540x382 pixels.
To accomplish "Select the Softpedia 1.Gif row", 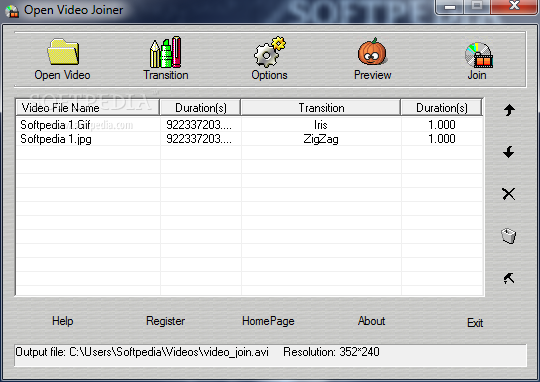I will click(x=250, y=125).
